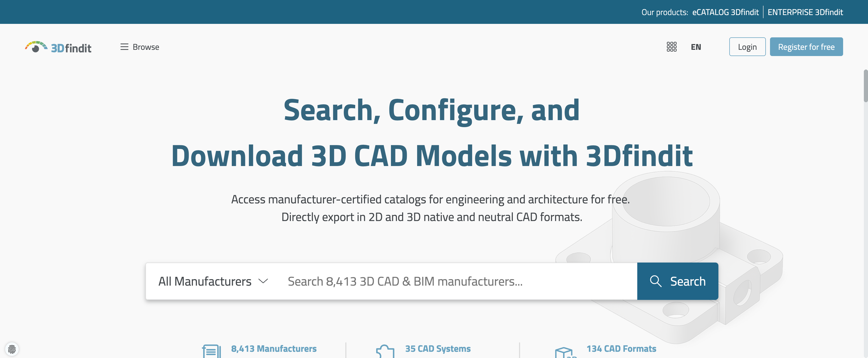Viewport: 868px width, 358px height.
Task: Click the page vertical scrollbar thumb
Action: click(x=865, y=86)
